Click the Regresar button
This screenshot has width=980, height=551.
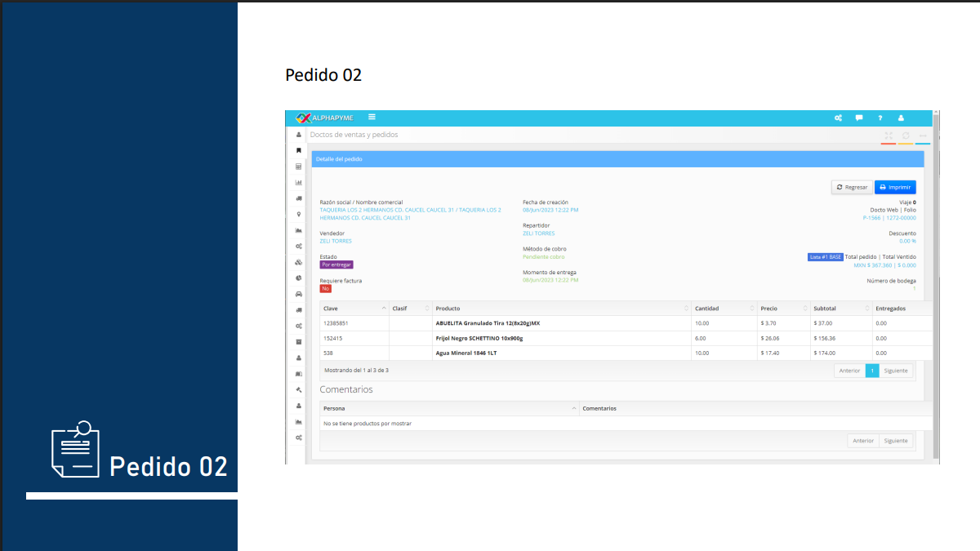point(852,187)
